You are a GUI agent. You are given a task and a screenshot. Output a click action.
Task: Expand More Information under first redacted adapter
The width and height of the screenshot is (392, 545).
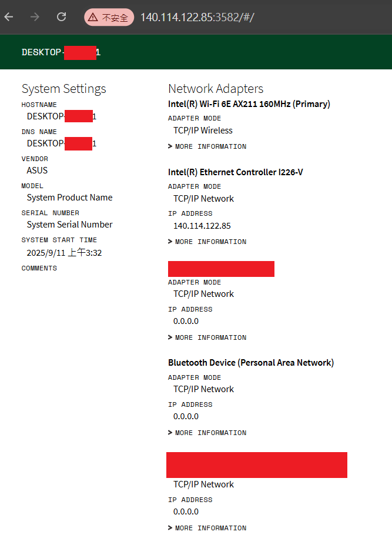click(x=207, y=337)
